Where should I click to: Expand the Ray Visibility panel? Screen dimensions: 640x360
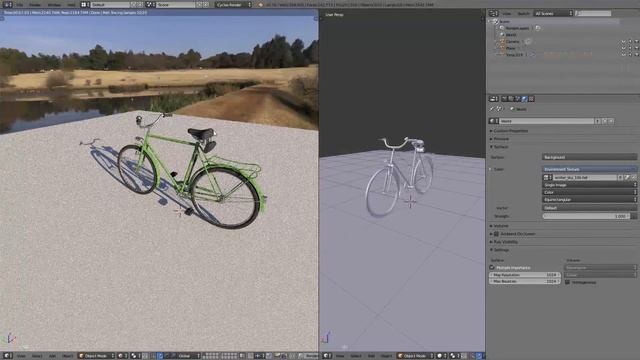point(506,242)
